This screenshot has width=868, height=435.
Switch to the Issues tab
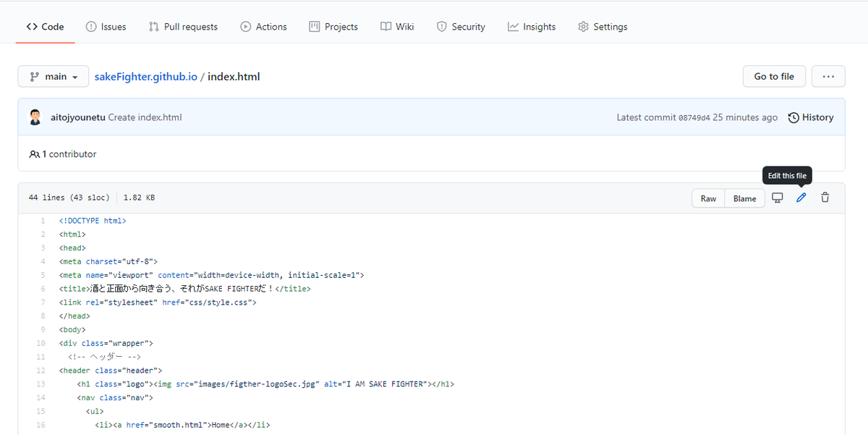pyautogui.click(x=106, y=26)
